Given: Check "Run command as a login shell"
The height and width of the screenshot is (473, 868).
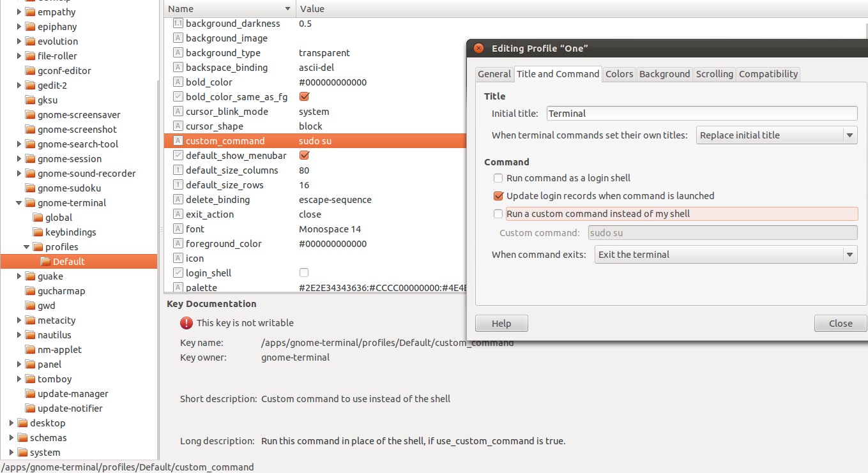Looking at the screenshot, I should coord(498,178).
